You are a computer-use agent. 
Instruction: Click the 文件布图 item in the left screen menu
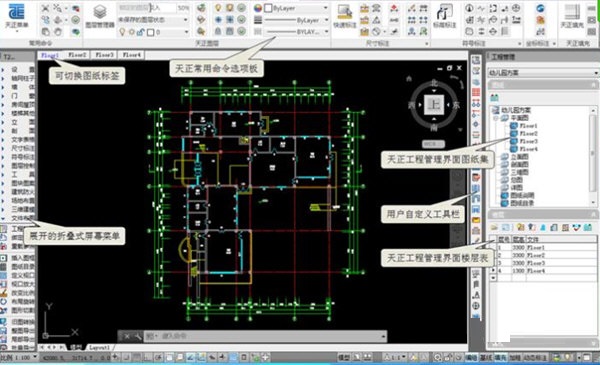[22, 218]
